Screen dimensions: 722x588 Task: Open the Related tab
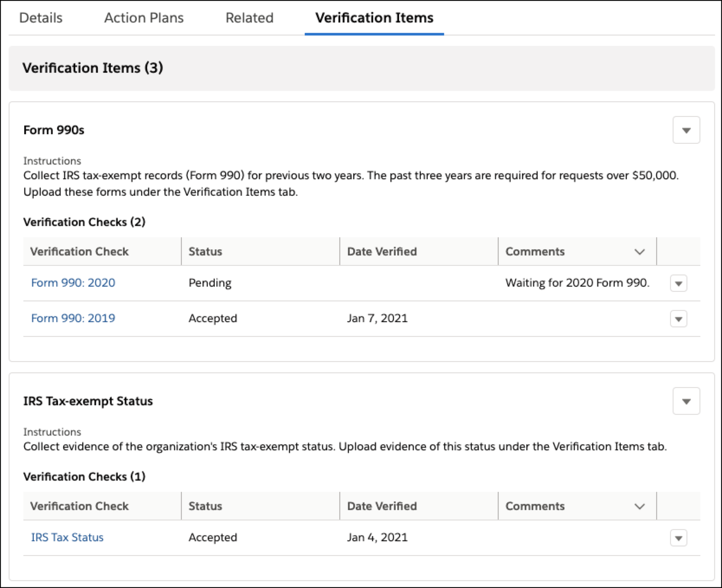pyautogui.click(x=249, y=18)
